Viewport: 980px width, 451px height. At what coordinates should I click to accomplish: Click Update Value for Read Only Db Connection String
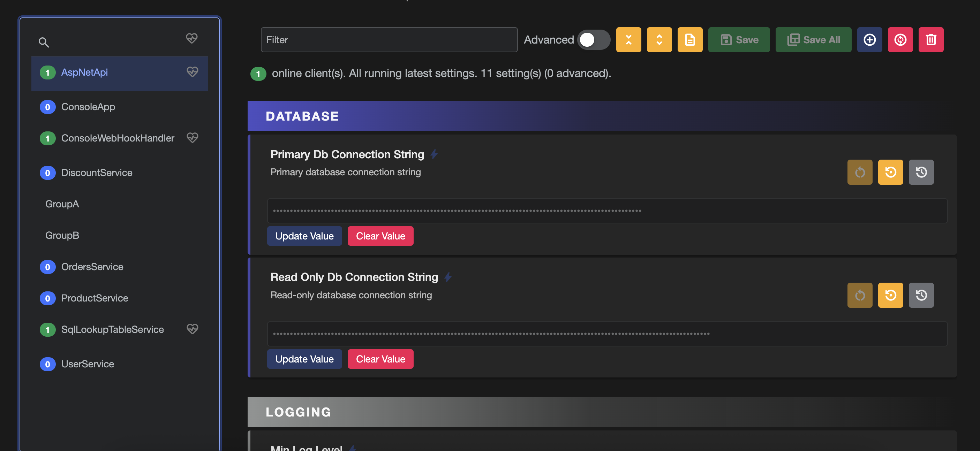(304, 359)
